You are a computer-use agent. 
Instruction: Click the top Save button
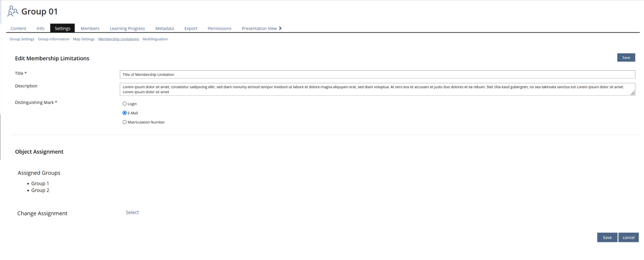pos(626,57)
